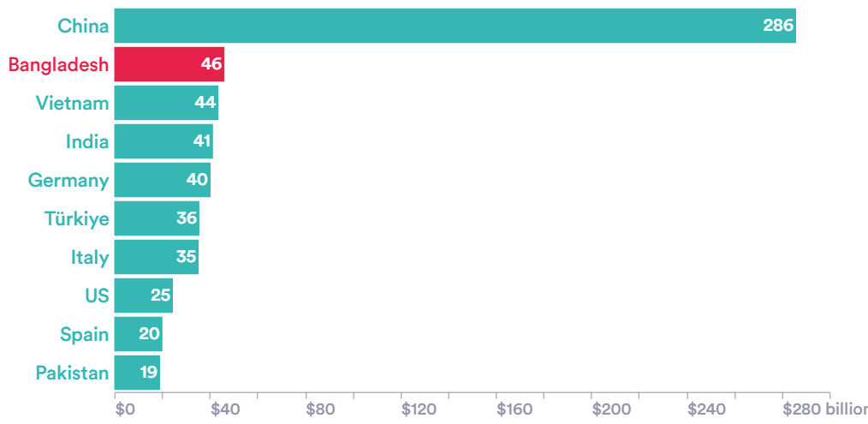Screen dimensions: 868x424
Task: Click the $80 axis tick label
Action: point(321,409)
